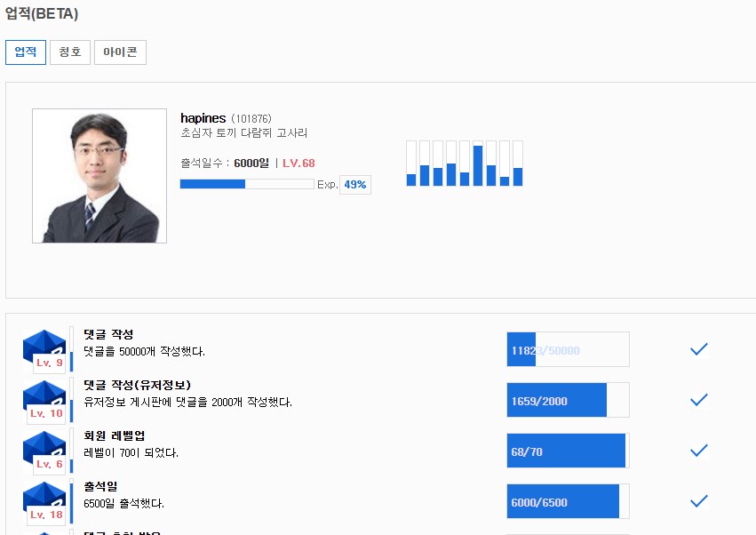The height and width of the screenshot is (535, 756).
Task: Click the 6000/6500 attendance progress bar
Action: click(568, 501)
